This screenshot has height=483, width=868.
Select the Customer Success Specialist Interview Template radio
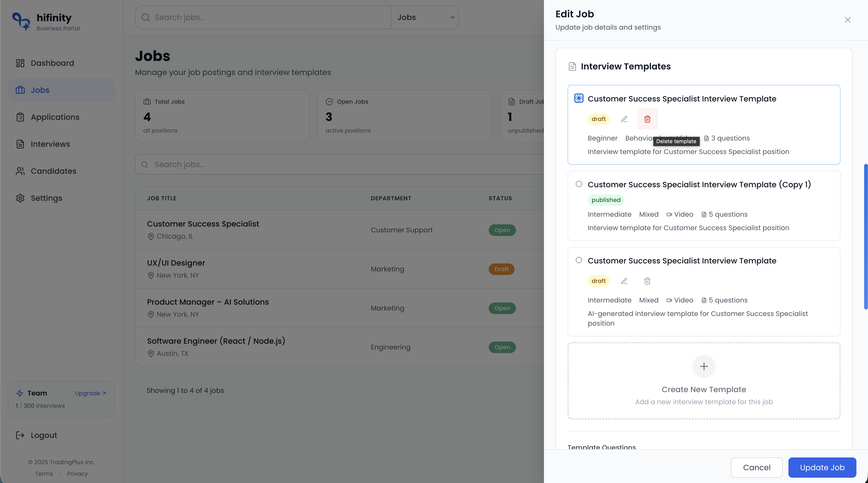pyautogui.click(x=579, y=98)
